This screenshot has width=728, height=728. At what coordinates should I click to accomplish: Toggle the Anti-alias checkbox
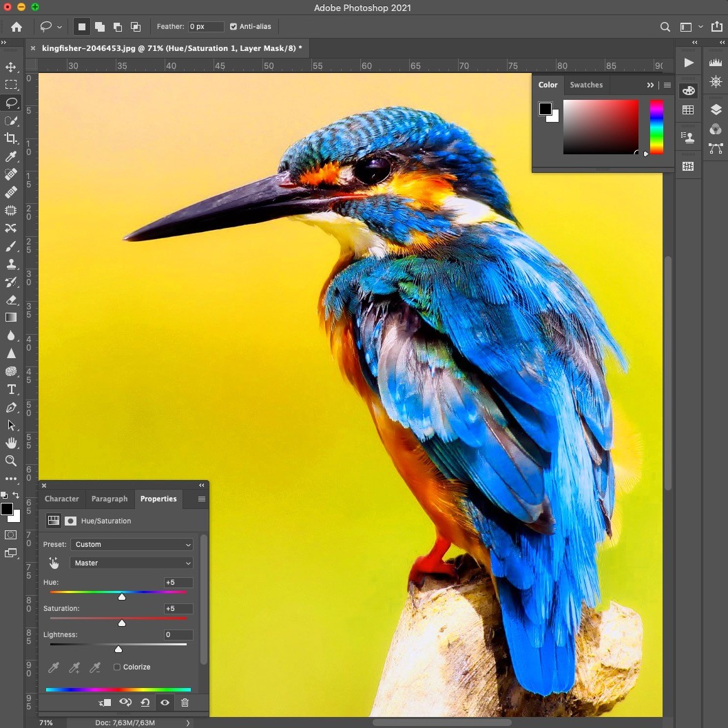(x=233, y=26)
